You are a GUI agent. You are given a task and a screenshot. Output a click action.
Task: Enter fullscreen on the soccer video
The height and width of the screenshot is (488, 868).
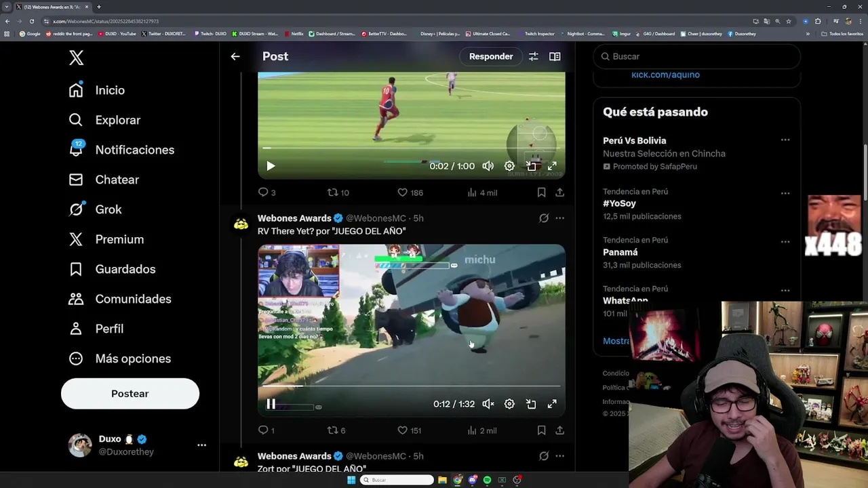coord(552,166)
